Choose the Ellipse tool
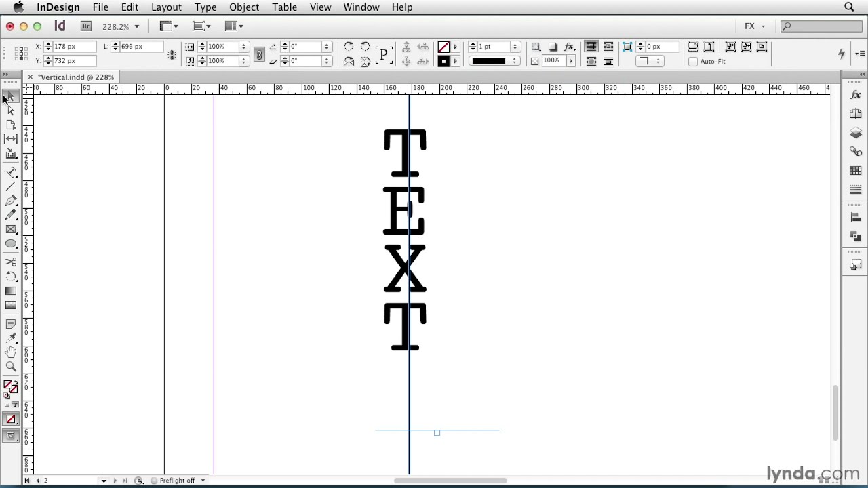Image resolution: width=868 pixels, height=488 pixels. 11,244
